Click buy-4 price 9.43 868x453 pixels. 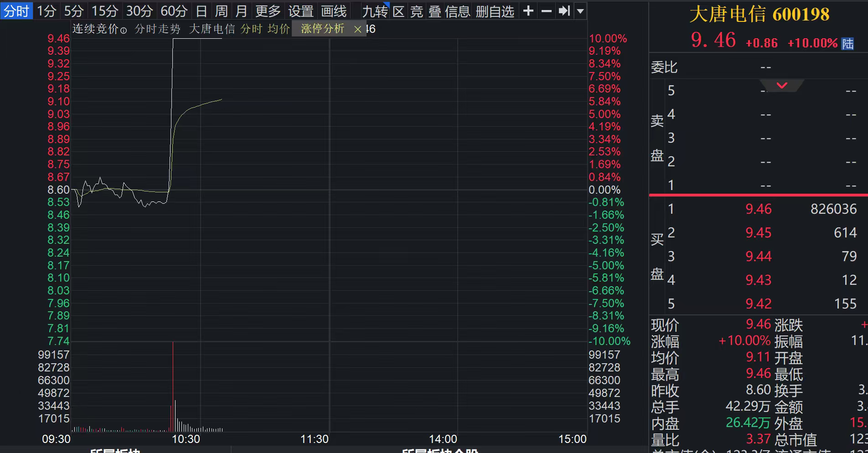tap(759, 280)
